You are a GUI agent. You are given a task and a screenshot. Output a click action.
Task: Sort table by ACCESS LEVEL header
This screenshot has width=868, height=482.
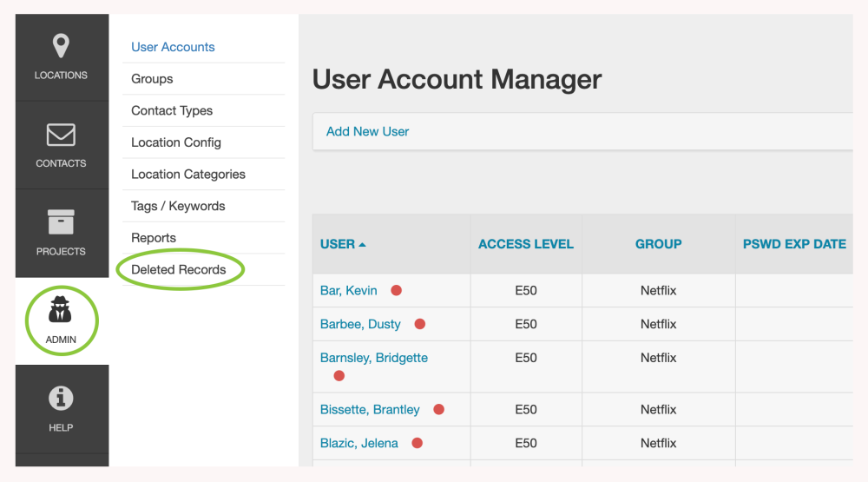pyautogui.click(x=526, y=244)
